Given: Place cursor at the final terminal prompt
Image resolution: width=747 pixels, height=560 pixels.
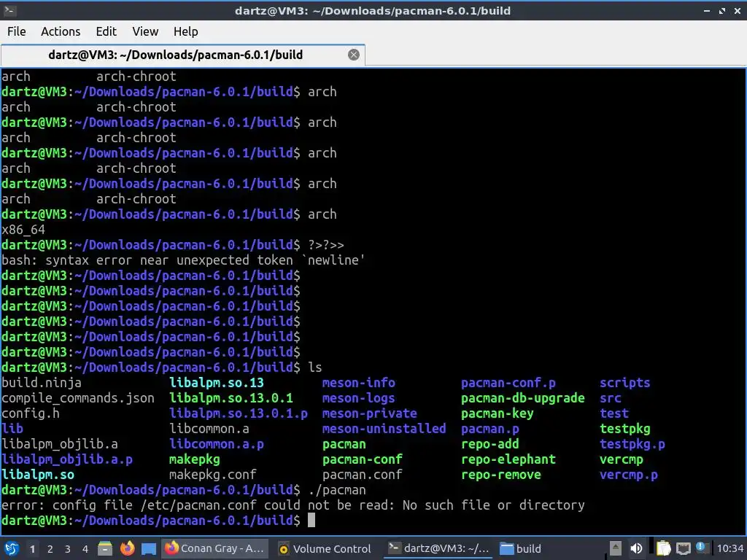Looking at the screenshot, I should [x=311, y=521].
